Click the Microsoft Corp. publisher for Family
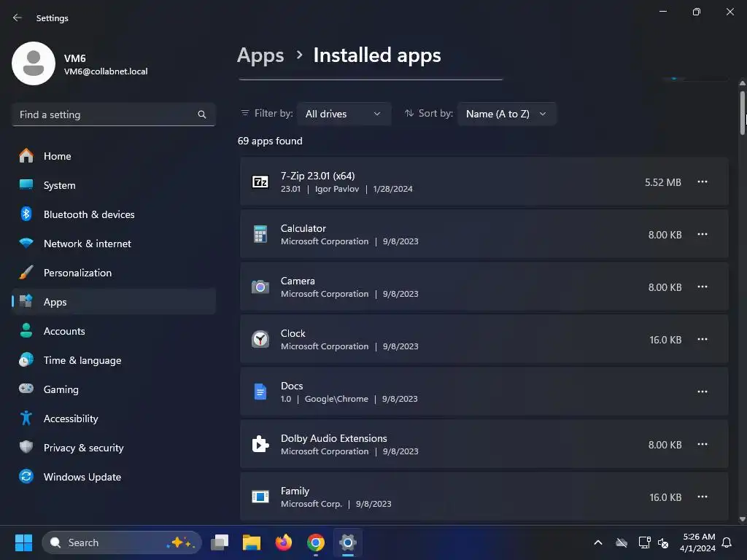The height and width of the screenshot is (560, 747). [311, 504]
